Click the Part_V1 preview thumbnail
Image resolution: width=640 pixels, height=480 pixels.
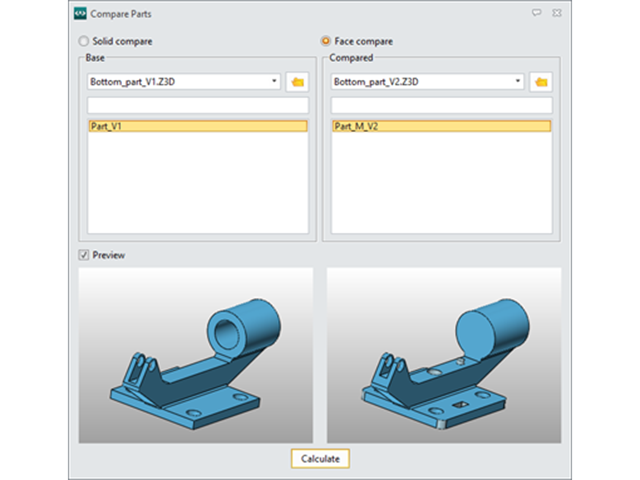tap(196, 355)
